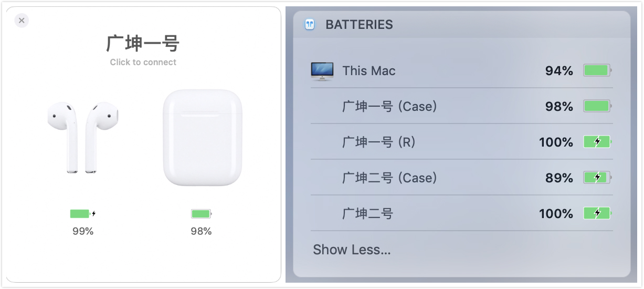
Task: Click the AirPods charging case image
Action: click(202, 138)
